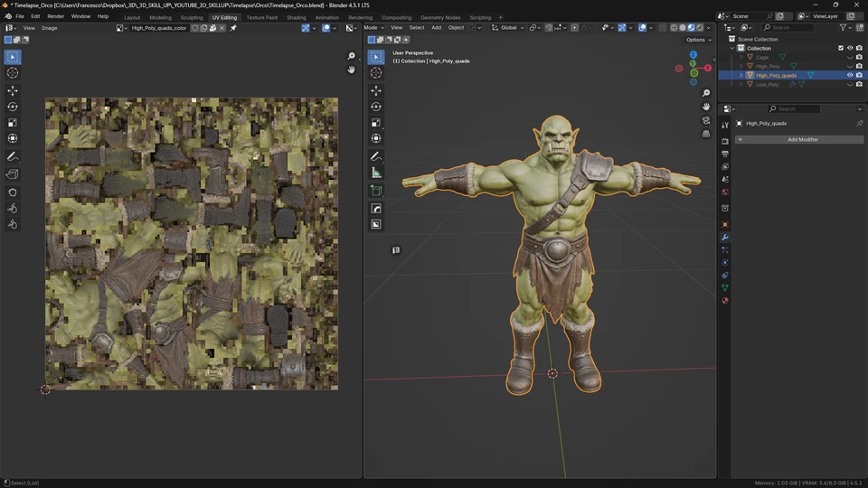
Task: Switch to the Sculpting workspace tab
Action: (x=192, y=17)
